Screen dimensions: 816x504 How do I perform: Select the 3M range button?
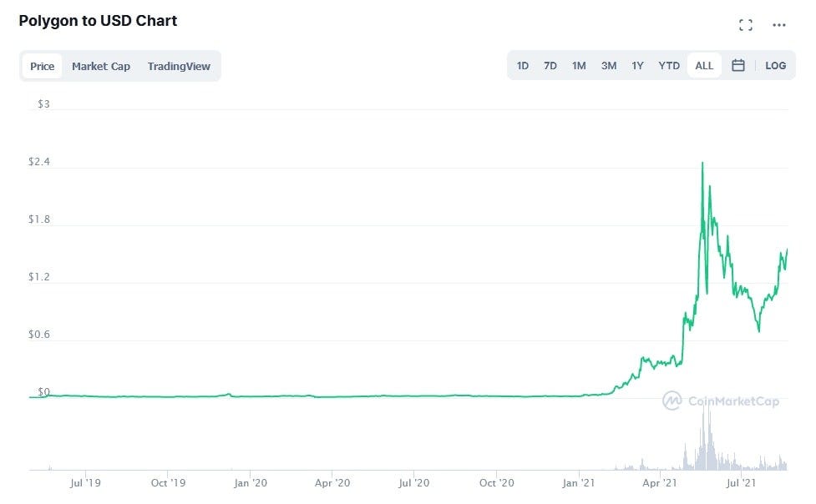(x=608, y=65)
